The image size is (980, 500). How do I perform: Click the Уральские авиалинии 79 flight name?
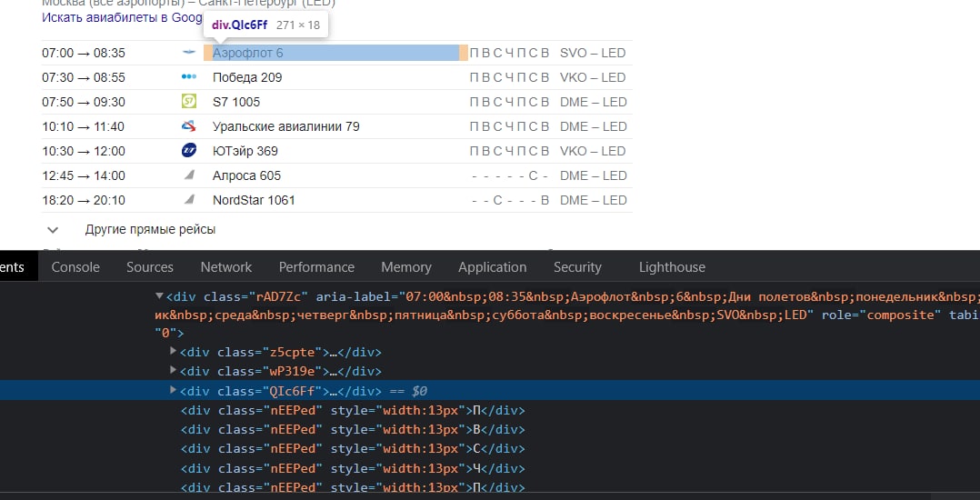(286, 126)
